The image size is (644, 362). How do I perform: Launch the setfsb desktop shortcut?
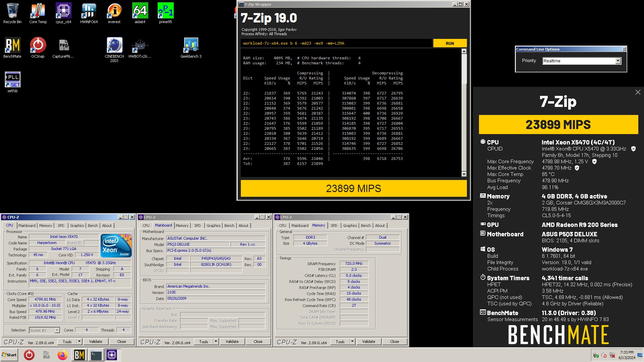point(12,82)
